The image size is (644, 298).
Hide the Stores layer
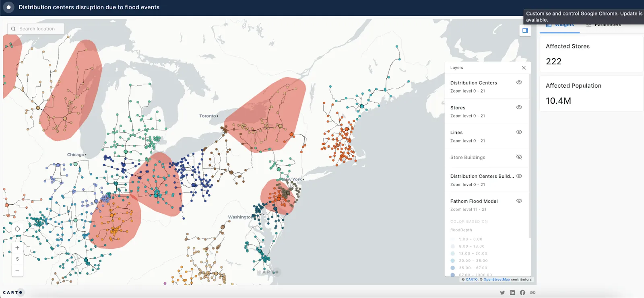519,107
